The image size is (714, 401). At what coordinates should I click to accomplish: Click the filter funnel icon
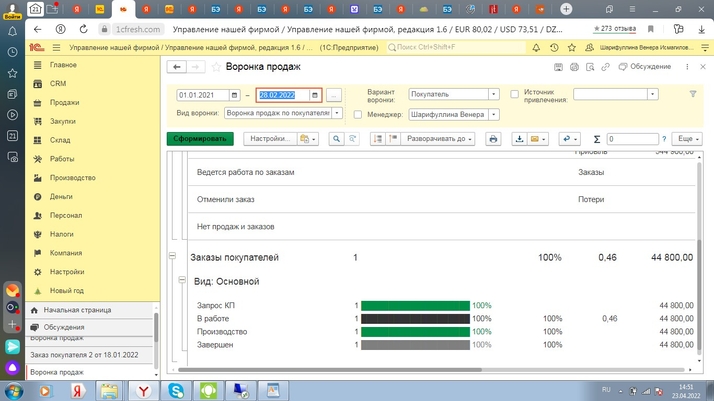[692, 94]
